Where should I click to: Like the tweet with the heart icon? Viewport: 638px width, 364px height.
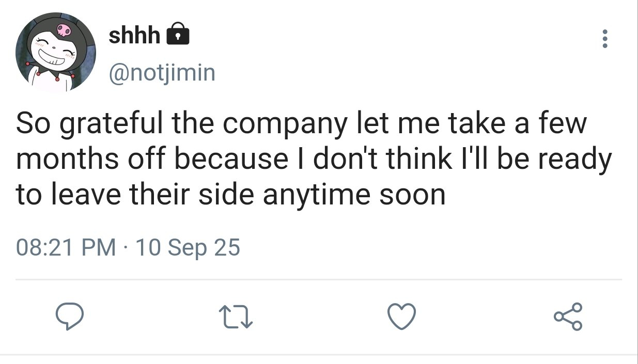401,316
